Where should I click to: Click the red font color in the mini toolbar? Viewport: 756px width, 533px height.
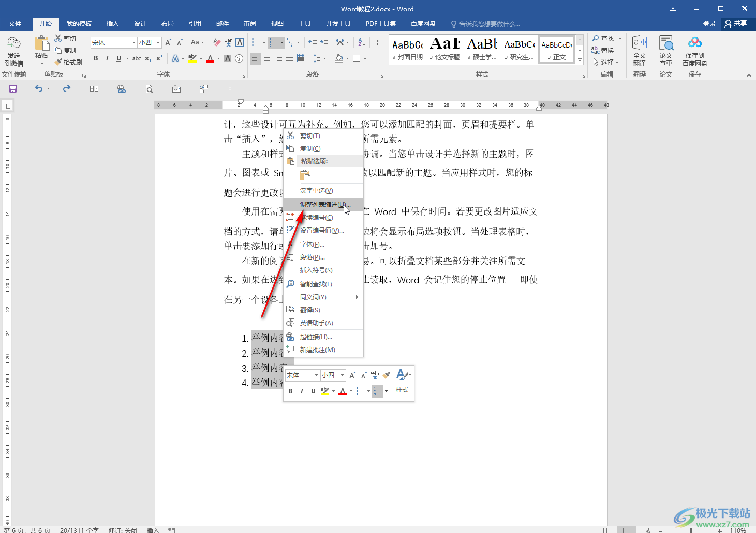pyautogui.click(x=343, y=391)
